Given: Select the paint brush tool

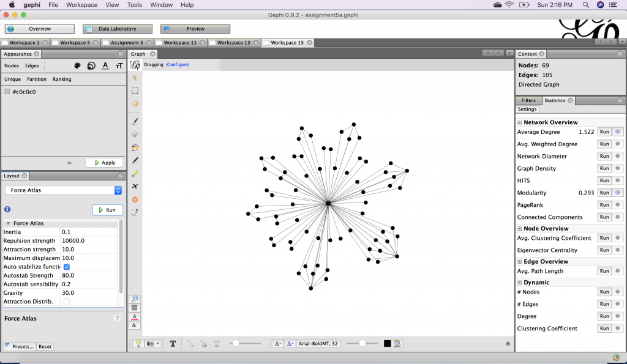Looking at the screenshot, I should pos(135,121).
